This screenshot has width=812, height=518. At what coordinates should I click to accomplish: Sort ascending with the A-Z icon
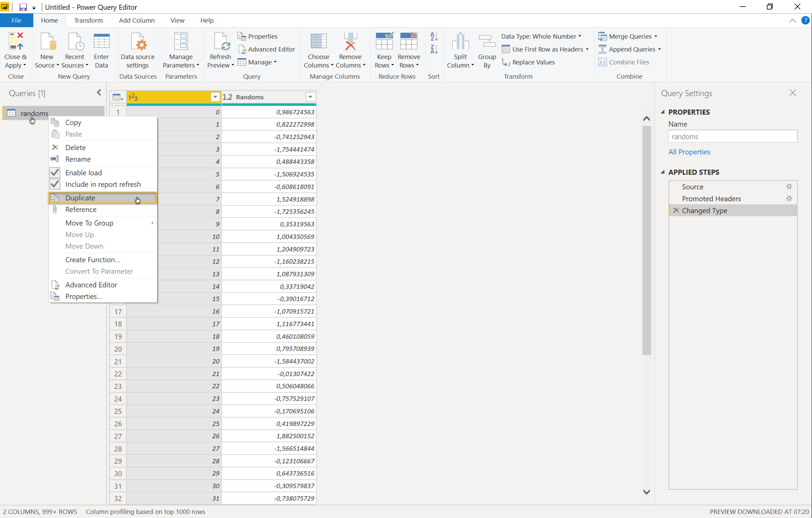pos(434,36)
